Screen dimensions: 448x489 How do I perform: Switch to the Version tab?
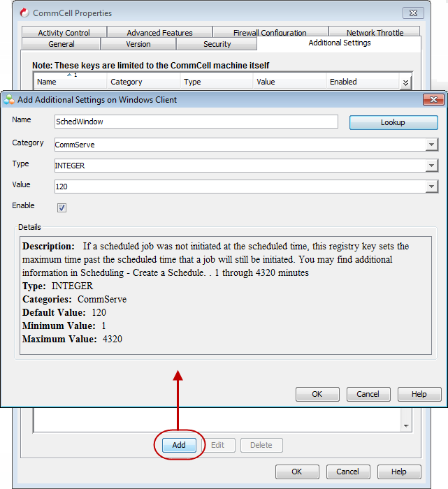click(x=138, y=44)
